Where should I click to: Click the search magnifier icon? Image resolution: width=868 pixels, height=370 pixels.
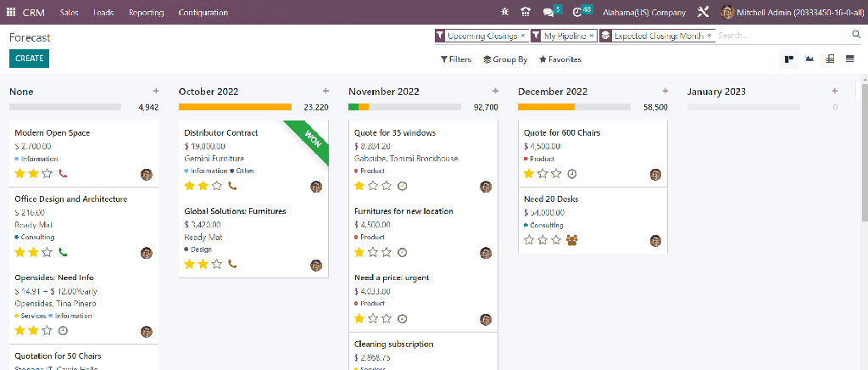click(856, 36)
